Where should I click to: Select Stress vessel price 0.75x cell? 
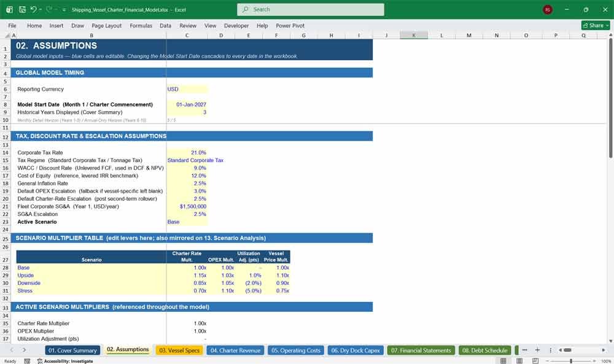(x=276, y=291)
